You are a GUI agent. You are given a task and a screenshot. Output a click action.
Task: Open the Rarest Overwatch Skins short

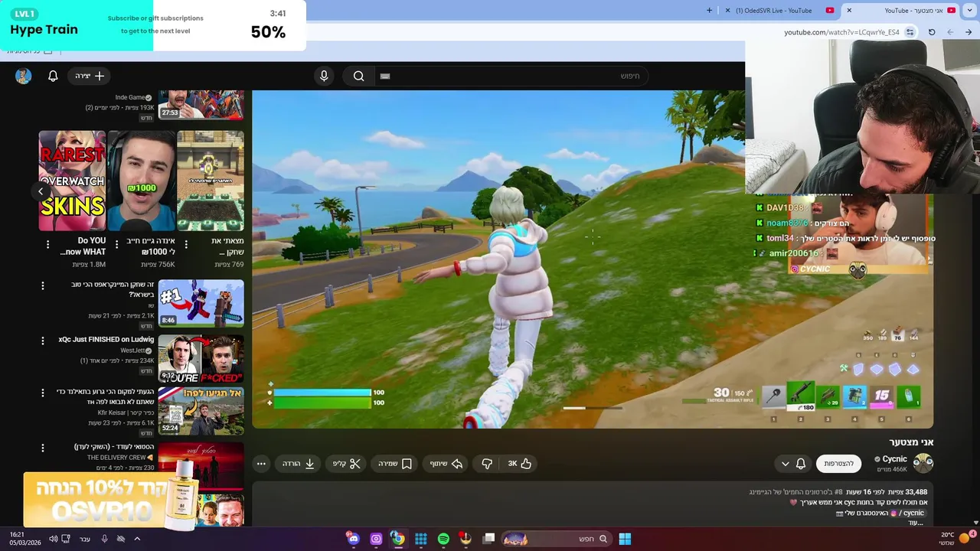tap(73, 181)
